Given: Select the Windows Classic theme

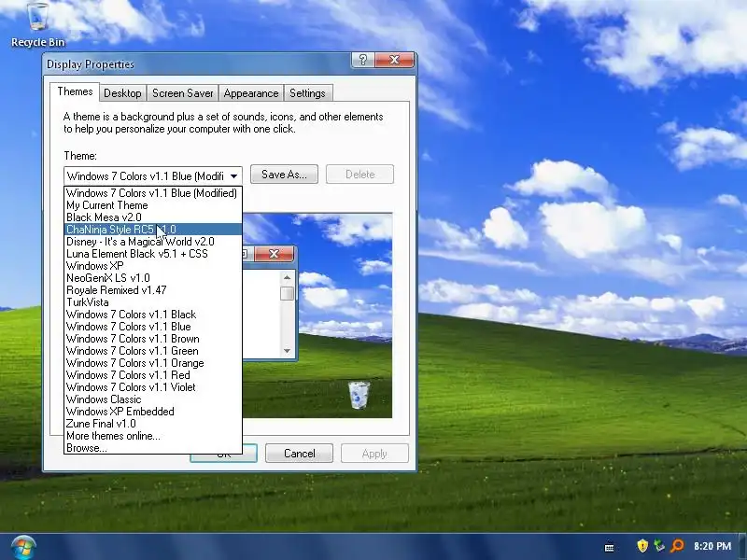Looking at the screenshot, I should pos(153,399).
